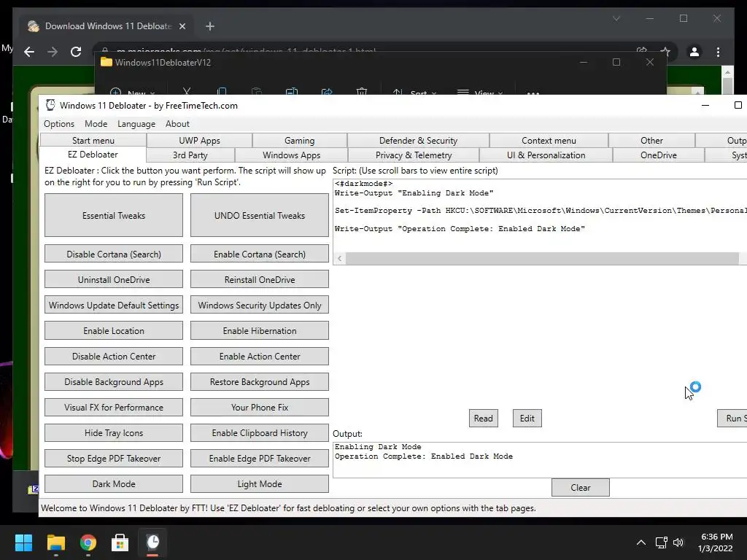Clear the output with the Clear button
The width and height of the screenshot is (747, 560).
point(580,488)
